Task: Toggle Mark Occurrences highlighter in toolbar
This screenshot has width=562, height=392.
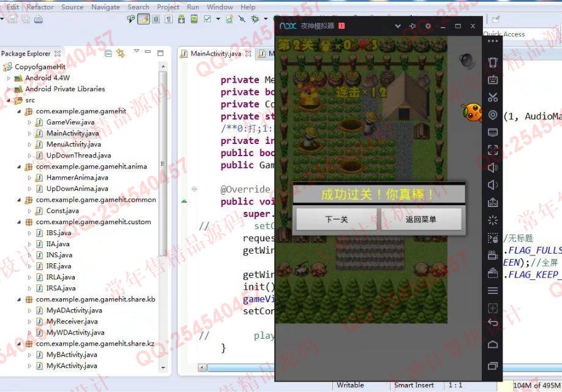Action: point(144,19)
